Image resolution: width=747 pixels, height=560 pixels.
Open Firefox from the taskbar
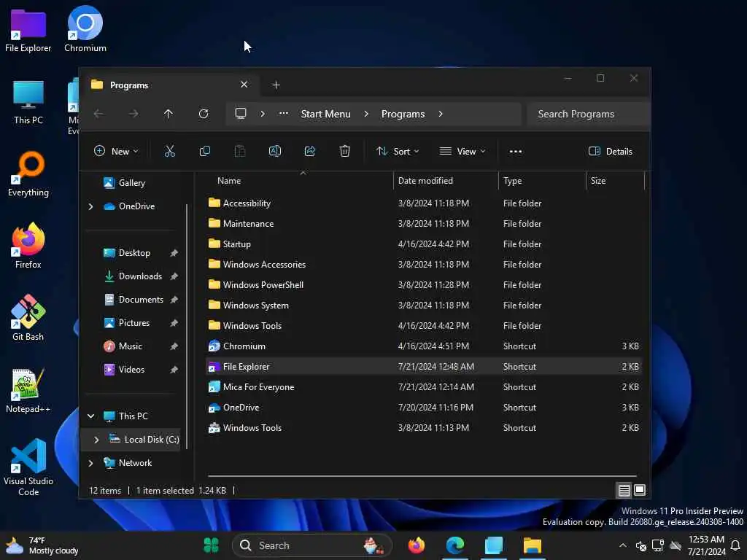click(x=417, y=545)
